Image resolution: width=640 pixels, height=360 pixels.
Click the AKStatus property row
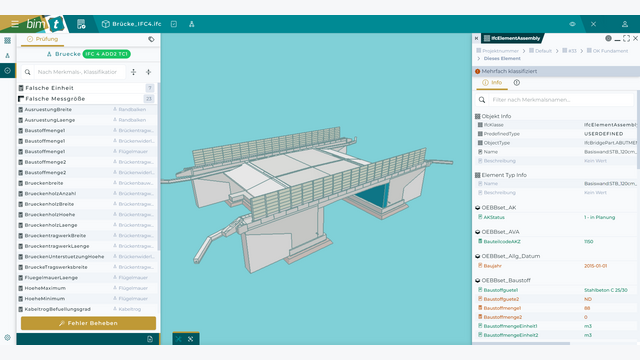click(x=556, y=218)
